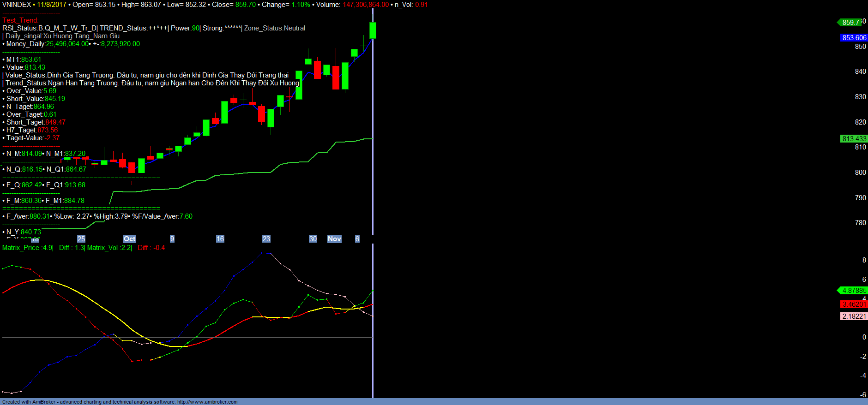Click the Zone_Status:Neutral text
This screenshot has width=868, height=405.
[x=275, y=28]
